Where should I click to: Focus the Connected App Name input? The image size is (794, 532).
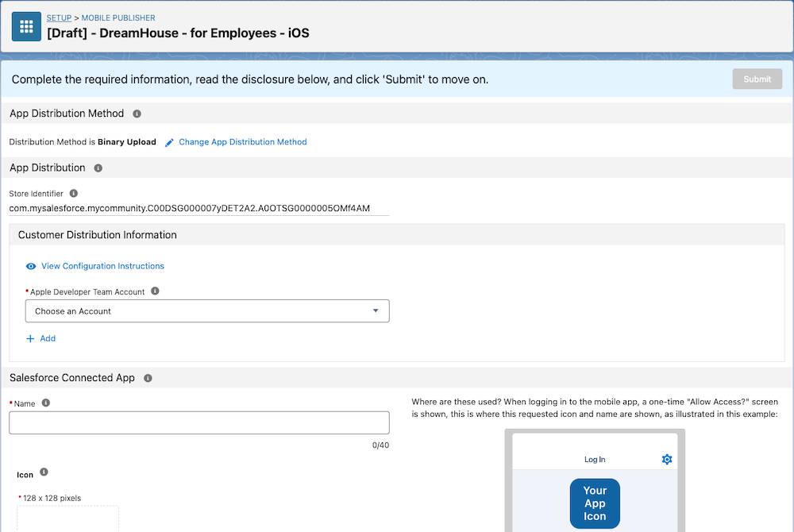coord(199,422)
